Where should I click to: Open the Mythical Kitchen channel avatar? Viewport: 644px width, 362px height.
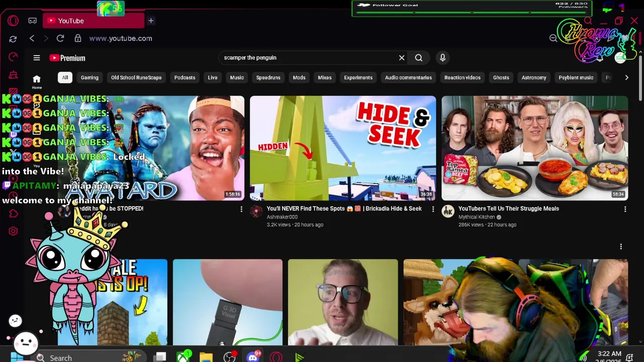pyautogui.click(x=448, y=212)
